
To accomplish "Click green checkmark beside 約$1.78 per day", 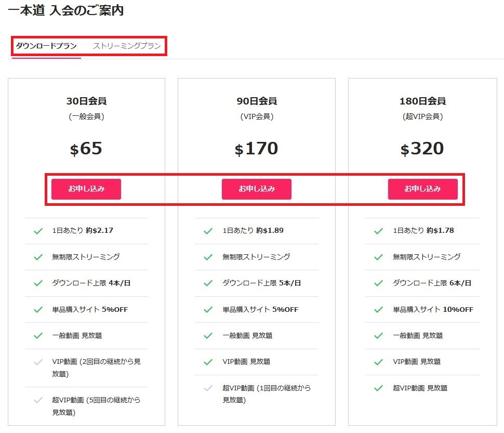I will click(379, 231).
